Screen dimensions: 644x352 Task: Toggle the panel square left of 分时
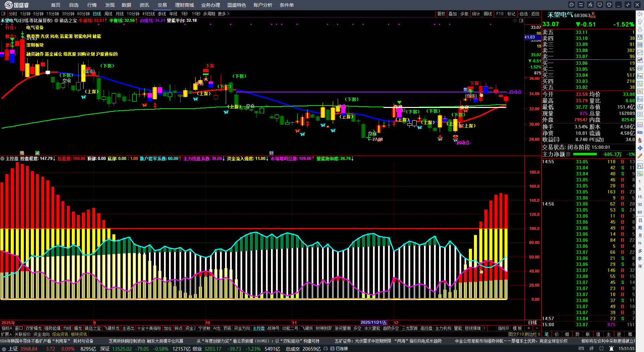[3, 14]
